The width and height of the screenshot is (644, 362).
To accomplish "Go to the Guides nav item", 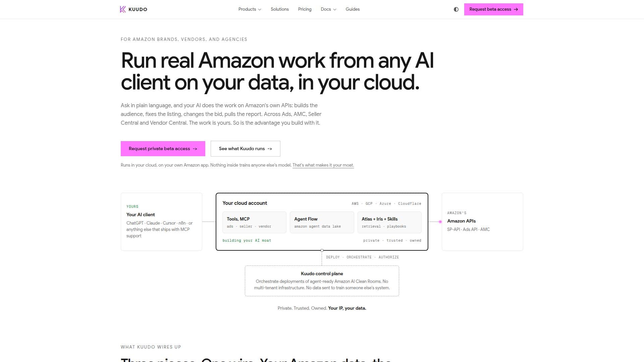I will (x=353, y=9).
